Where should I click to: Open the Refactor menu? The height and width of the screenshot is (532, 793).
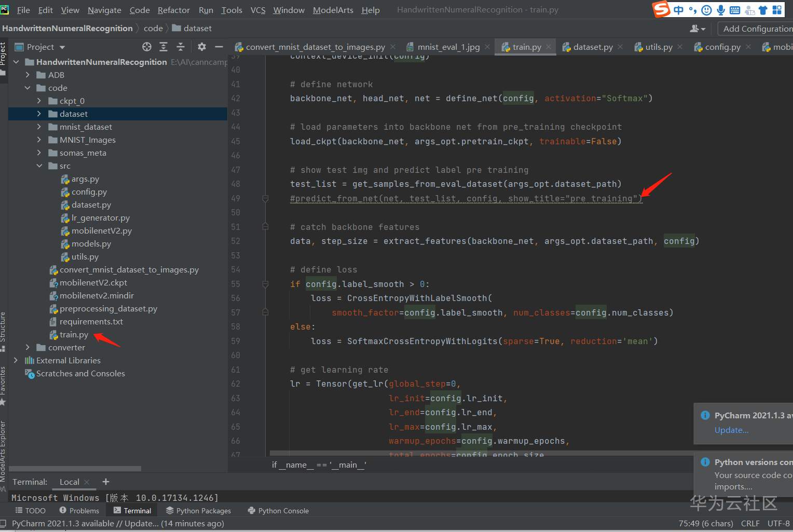coord(173,10)
